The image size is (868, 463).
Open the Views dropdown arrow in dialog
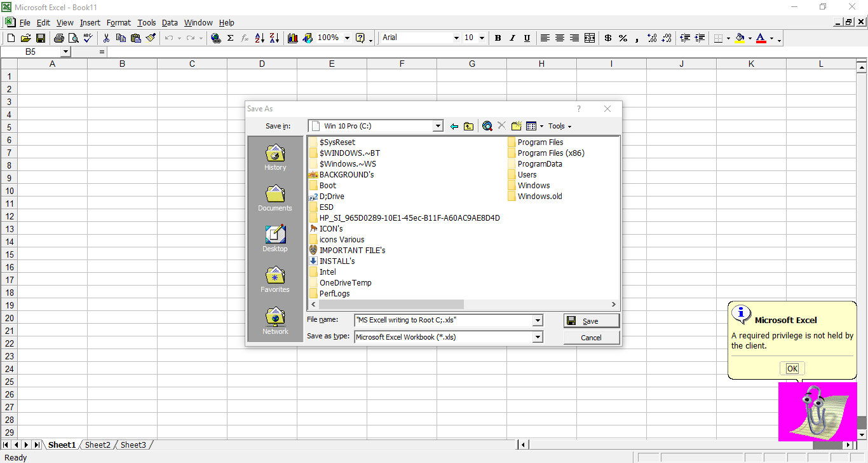[541, 126]
